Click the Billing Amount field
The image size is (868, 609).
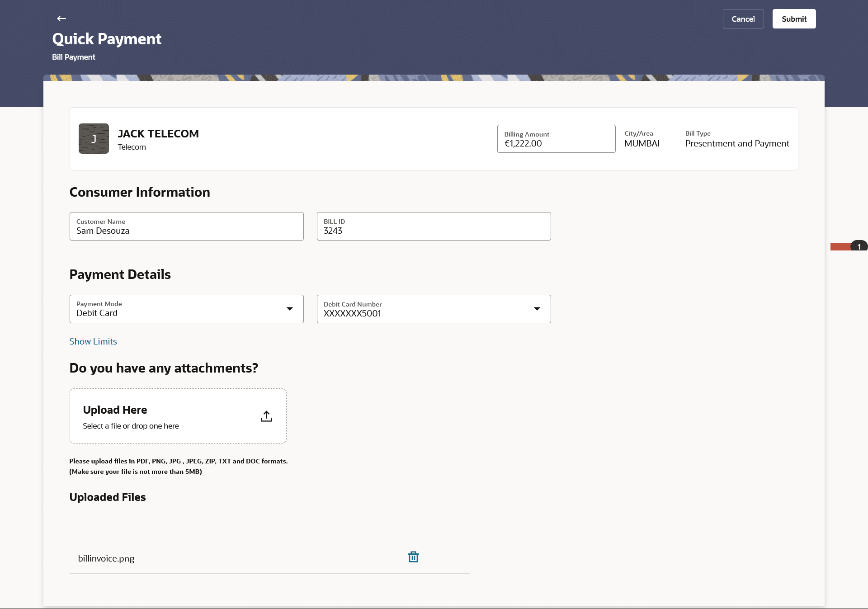click(x=556, y=139)
